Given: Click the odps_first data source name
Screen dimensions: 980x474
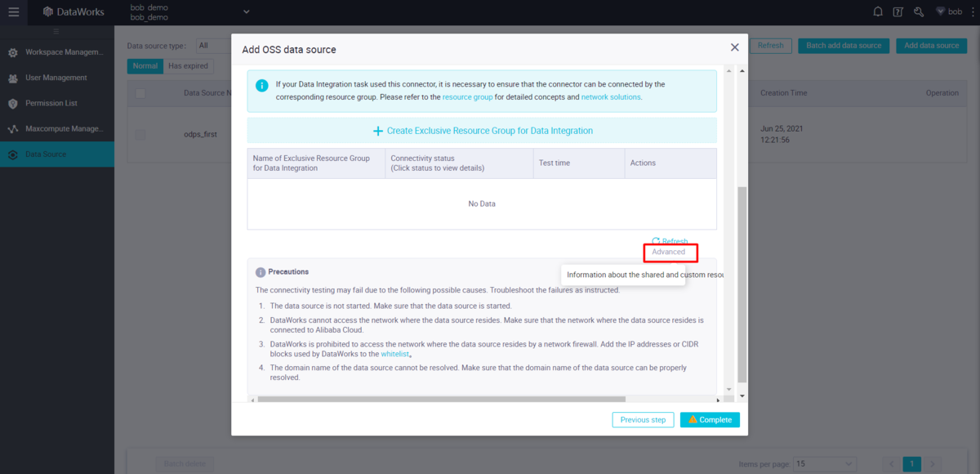Looking at the screenshot, I should [x=200, y=135].
